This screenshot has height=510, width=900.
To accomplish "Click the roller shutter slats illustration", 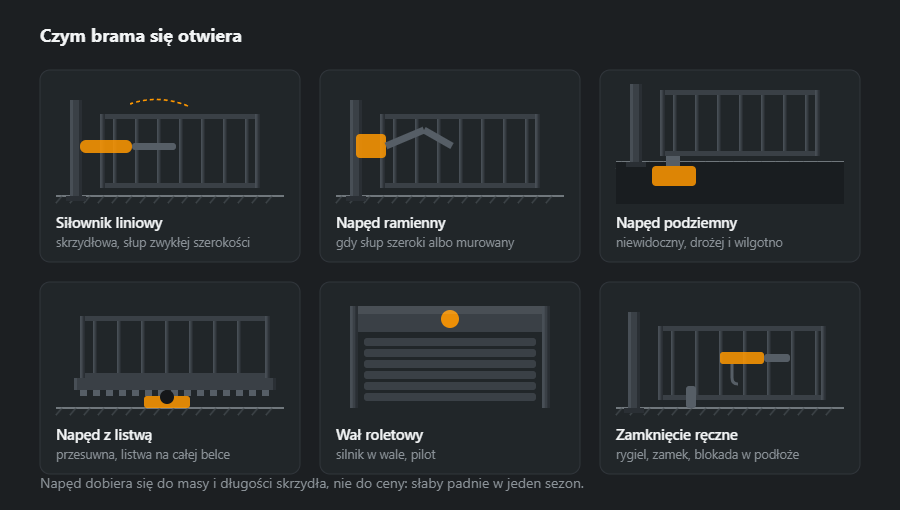I will click(450, 369).
